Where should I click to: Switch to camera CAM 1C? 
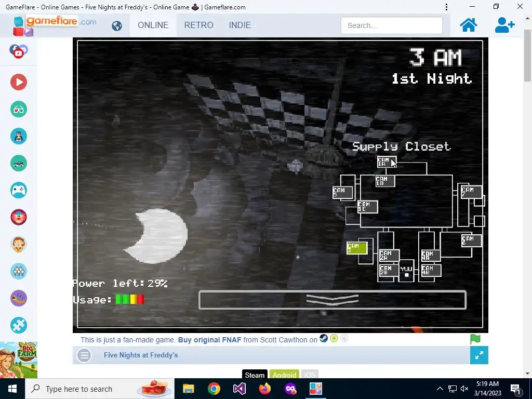tap(368, 207)
